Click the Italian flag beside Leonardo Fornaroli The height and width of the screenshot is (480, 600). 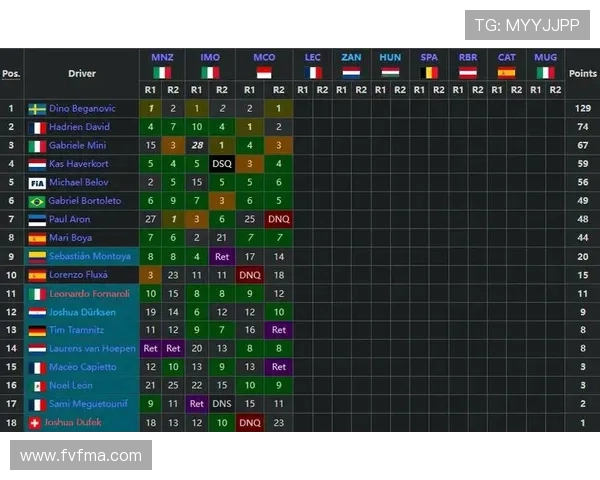click(x=37, y=294)
